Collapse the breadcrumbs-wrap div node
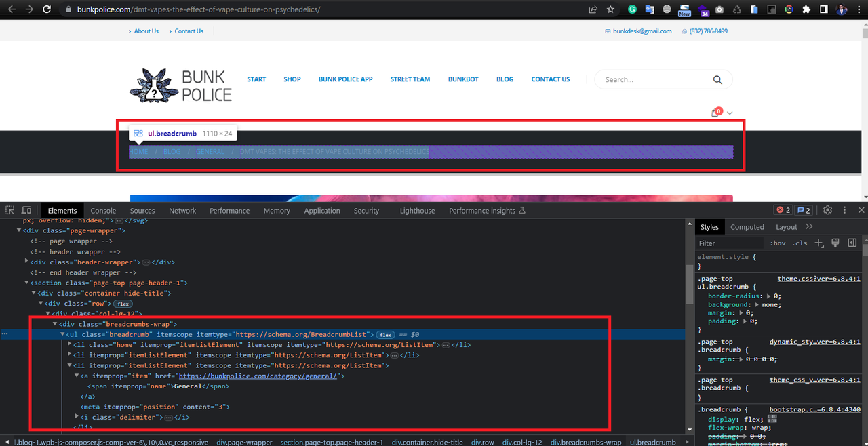 coord(56,324)
